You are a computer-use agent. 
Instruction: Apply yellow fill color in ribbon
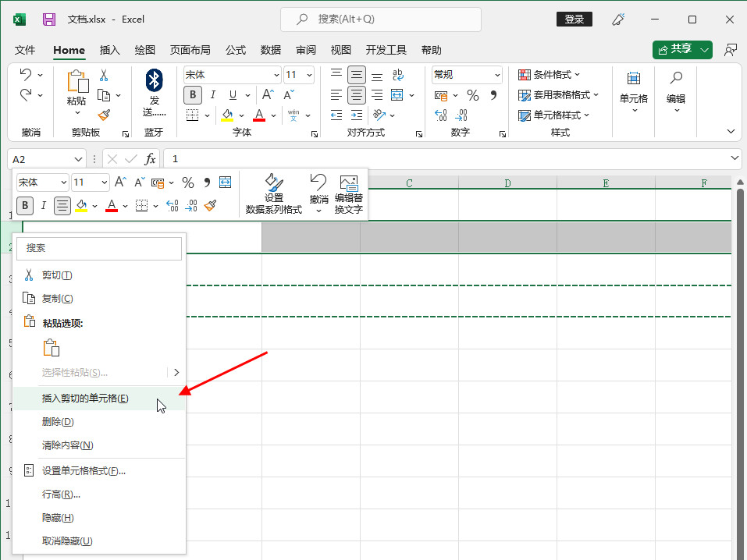click(x=227, y=115)
